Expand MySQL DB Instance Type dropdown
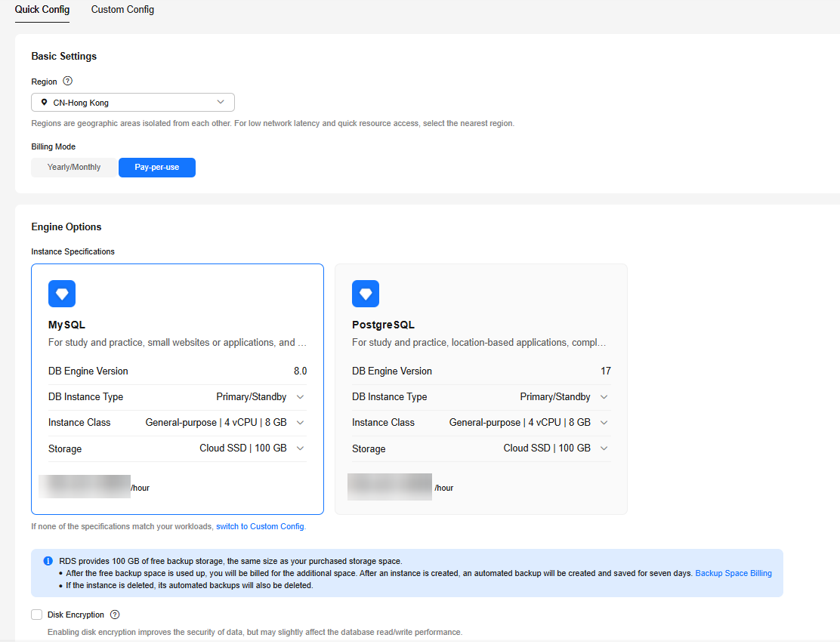The width and height of the screenshot is (840, 644). [301, 396]
